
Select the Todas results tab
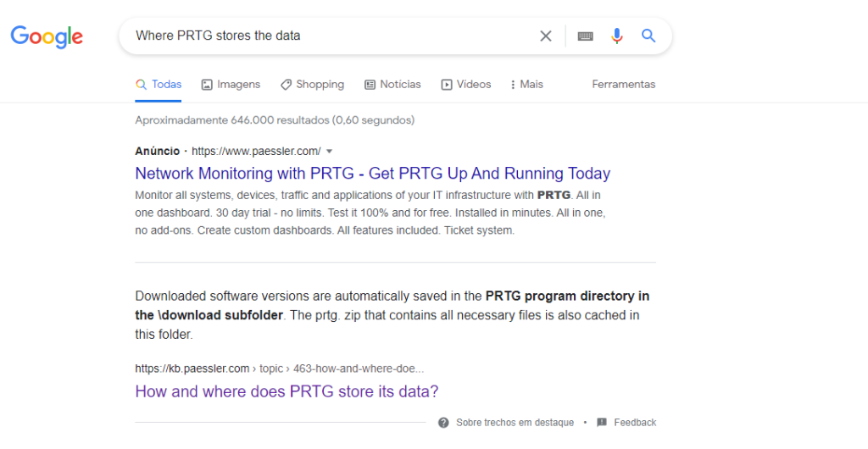(x=159, y=85)
